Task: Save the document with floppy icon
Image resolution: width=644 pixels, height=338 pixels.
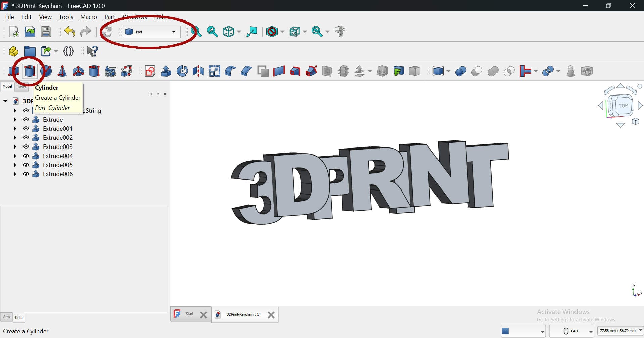Action: click(x=46, y=32)
